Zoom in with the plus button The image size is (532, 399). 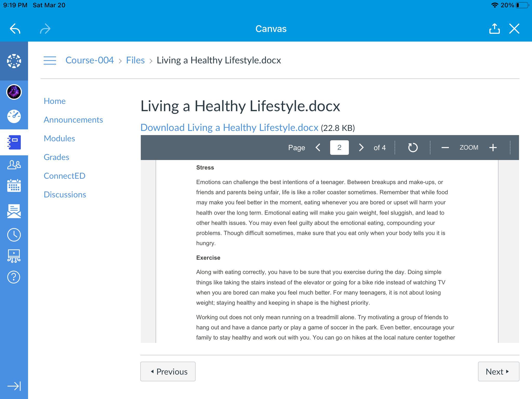(493, 148)
